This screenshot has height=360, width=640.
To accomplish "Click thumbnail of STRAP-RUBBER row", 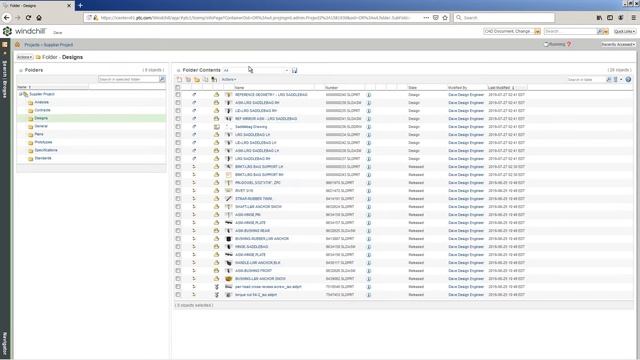I will coord(229,199).
